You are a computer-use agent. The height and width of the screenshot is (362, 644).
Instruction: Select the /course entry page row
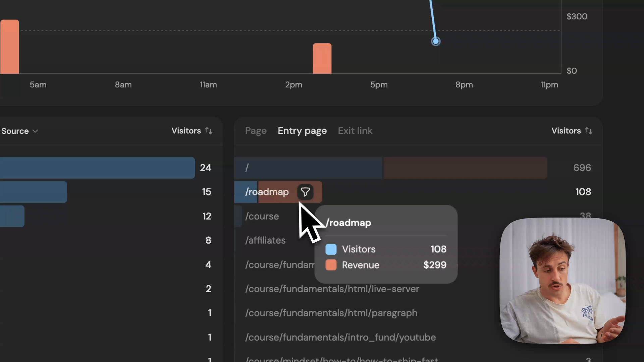click(262, 216)
